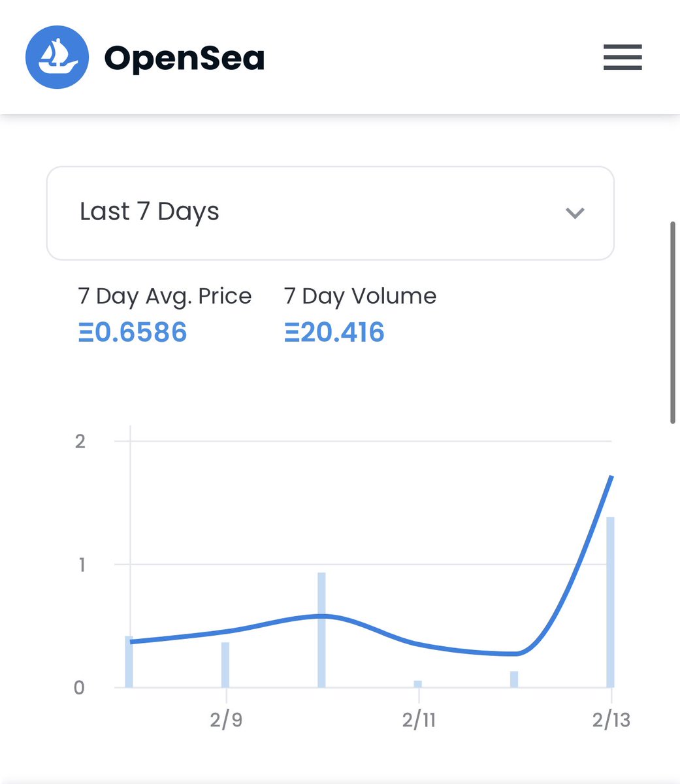Image resolution: width=680 pixels, height=784 pixels.
Task: Expand the Last 7 Days dropdown
Action: pyautogui.click(x=331, y=213)
